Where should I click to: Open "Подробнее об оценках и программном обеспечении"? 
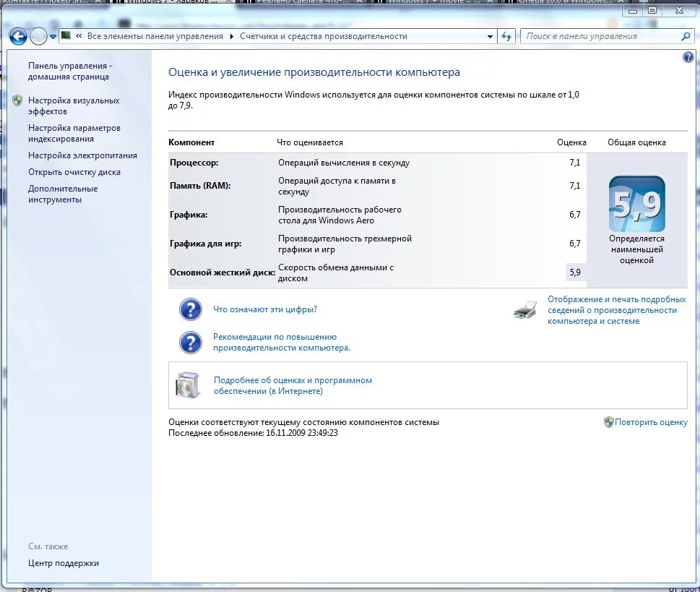293,385
